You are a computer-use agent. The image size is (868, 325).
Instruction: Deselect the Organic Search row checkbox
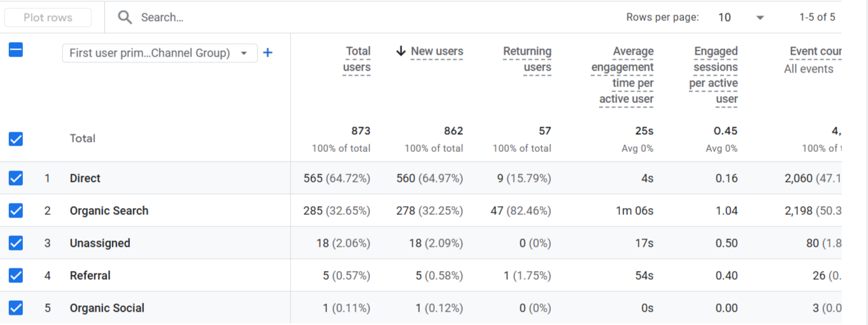(x=16, y=211)
